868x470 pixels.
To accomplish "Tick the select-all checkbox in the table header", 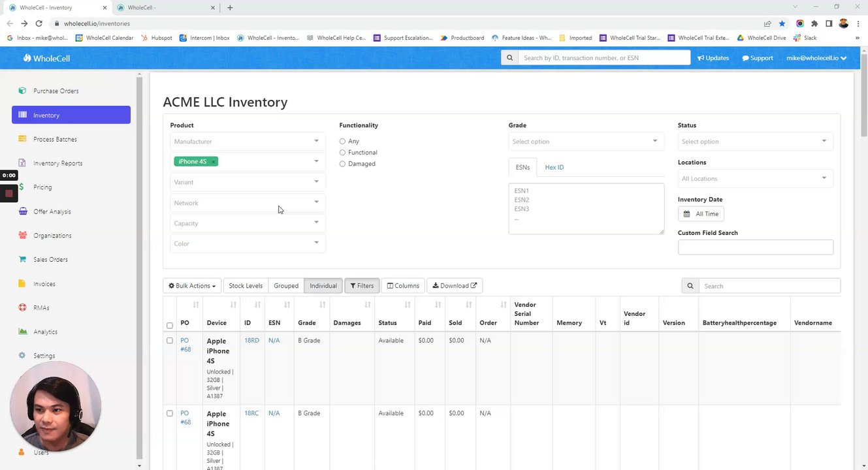I will 170,325.
